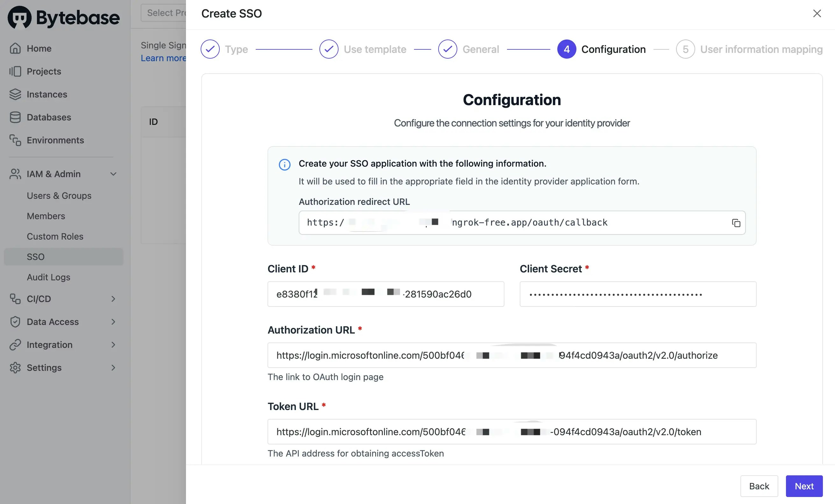Click the Next button
Screen dimensions: 835x504
[x=804, y=486]
